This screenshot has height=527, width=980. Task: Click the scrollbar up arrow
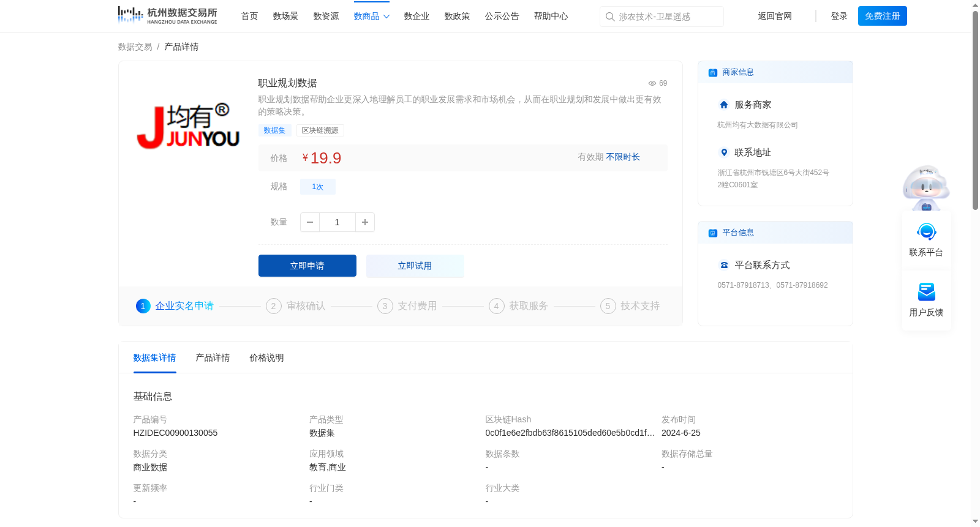pos(975,5)
